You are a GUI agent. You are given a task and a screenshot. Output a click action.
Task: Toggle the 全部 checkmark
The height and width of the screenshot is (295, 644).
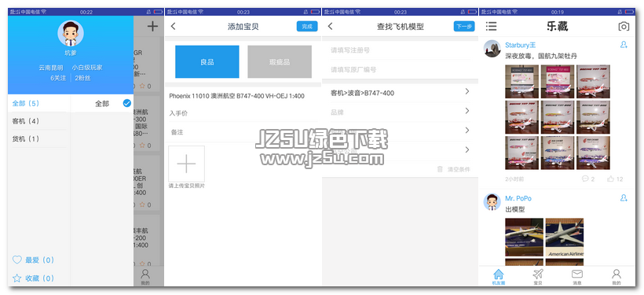[127, 104]
